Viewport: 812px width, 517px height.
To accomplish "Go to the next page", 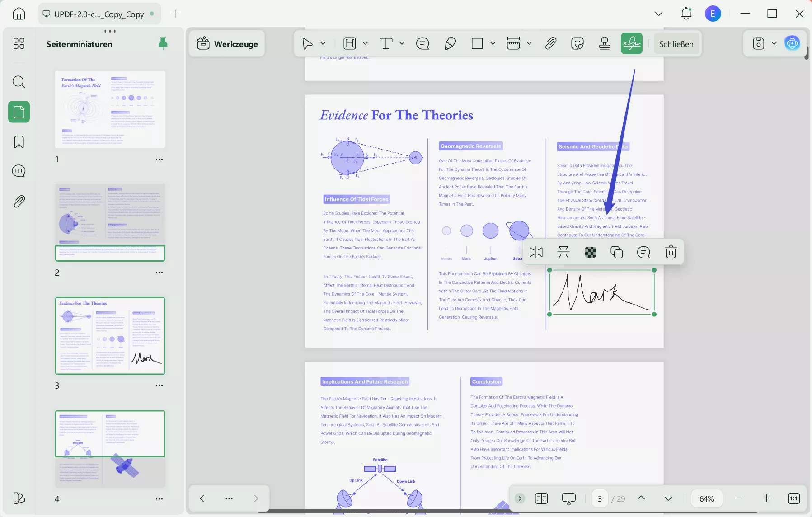I will pyautogui.click(x=668, y=498).
